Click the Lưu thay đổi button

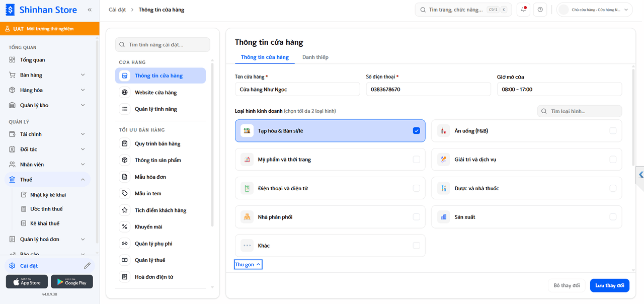pyautogui.click(x=609, y=285)
